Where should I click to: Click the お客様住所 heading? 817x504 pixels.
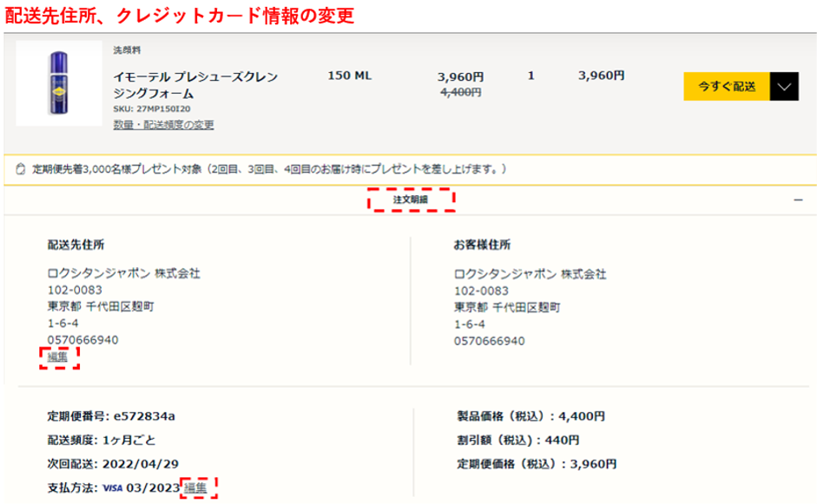click(x=482, y=245)
